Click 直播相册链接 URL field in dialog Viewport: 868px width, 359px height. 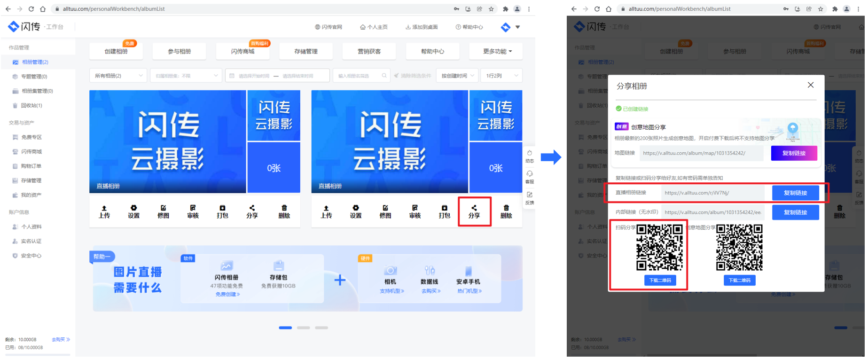[x=713, y=193]
